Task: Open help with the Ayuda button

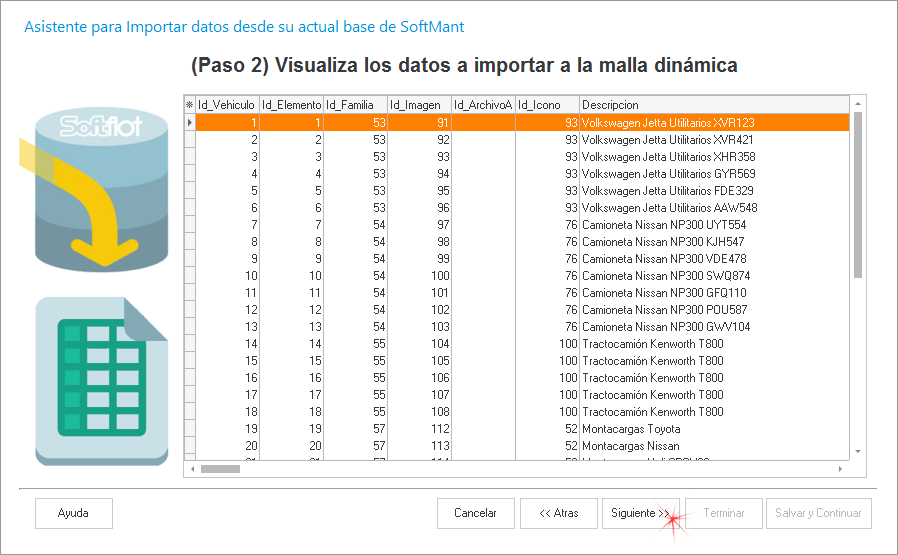Action: pos(73,513)
